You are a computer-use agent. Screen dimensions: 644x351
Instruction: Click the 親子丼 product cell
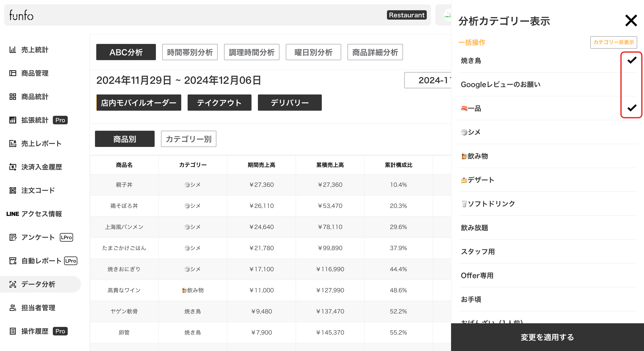(124, 185)
